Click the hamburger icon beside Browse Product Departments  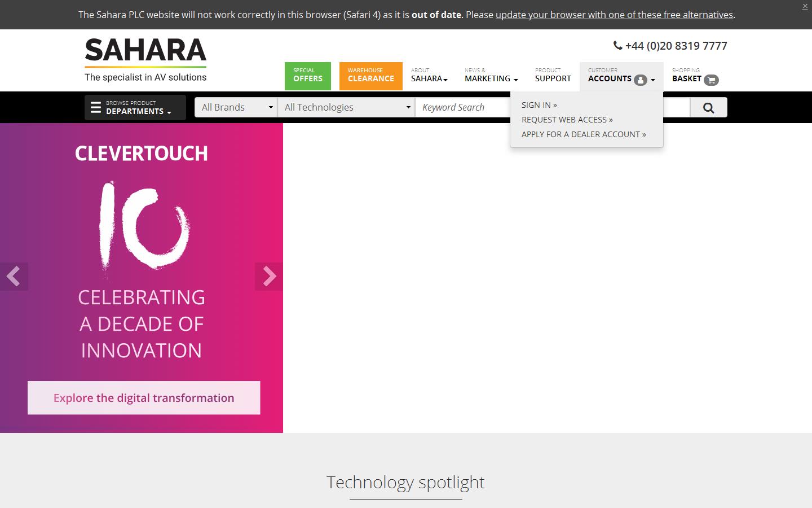click(x=96, y=107)
